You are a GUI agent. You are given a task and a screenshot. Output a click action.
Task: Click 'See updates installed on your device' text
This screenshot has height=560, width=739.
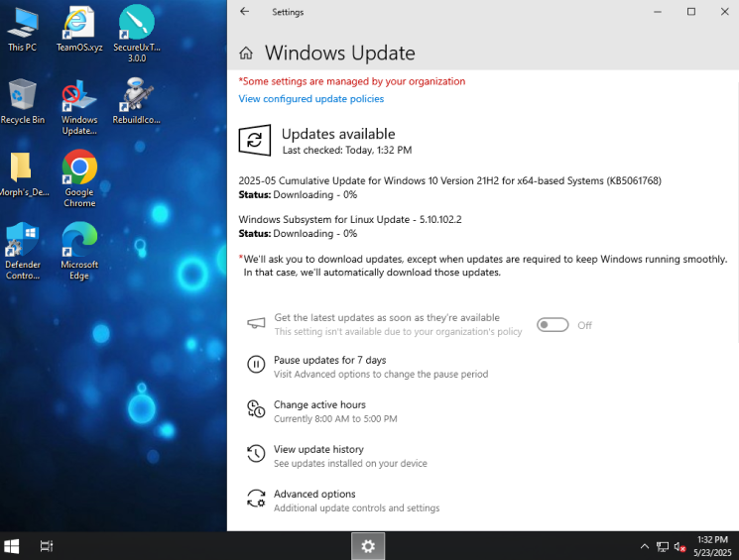coord(350,464)
